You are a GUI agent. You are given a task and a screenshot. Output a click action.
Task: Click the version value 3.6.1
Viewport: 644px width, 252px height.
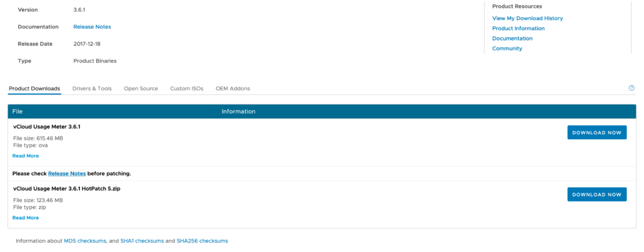tap(79, 9)
